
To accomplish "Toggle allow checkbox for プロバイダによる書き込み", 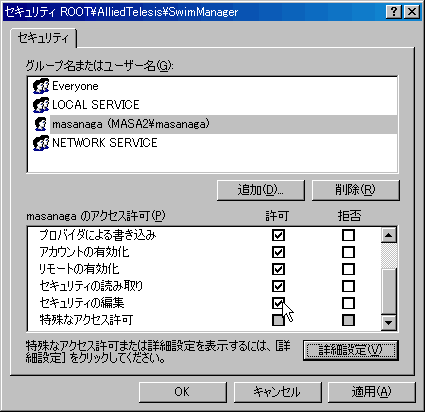I will [278, 235].
